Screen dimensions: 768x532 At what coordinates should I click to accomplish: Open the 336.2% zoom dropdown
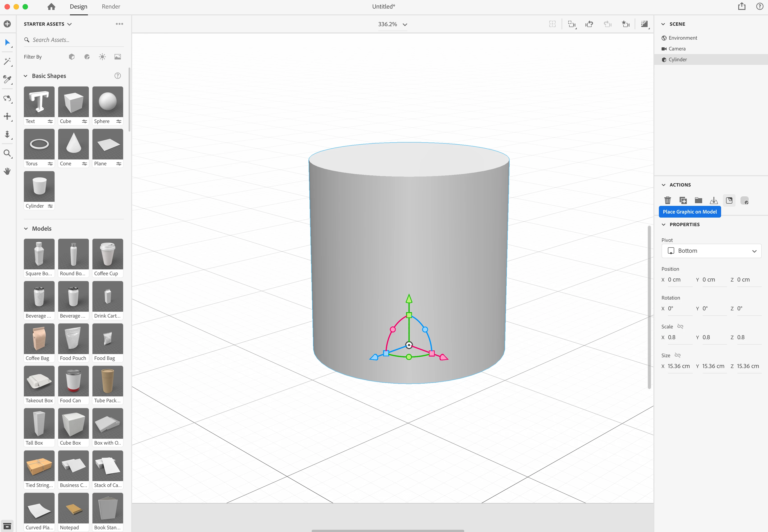coord(392,24)
